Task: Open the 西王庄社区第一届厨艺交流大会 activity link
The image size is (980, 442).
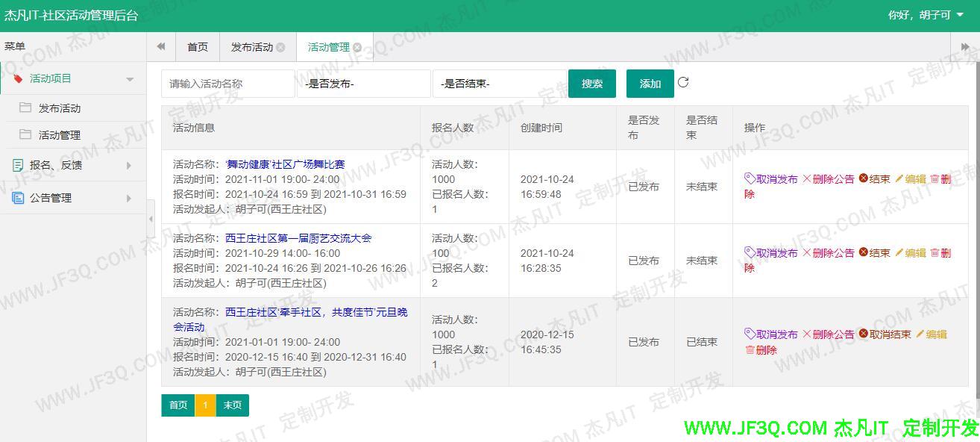Action: 298,238
